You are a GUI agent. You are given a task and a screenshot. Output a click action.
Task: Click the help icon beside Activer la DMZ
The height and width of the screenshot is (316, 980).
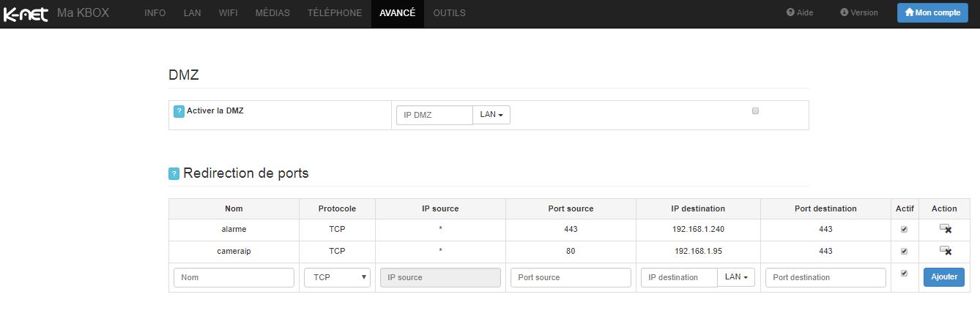pos(179,111)
